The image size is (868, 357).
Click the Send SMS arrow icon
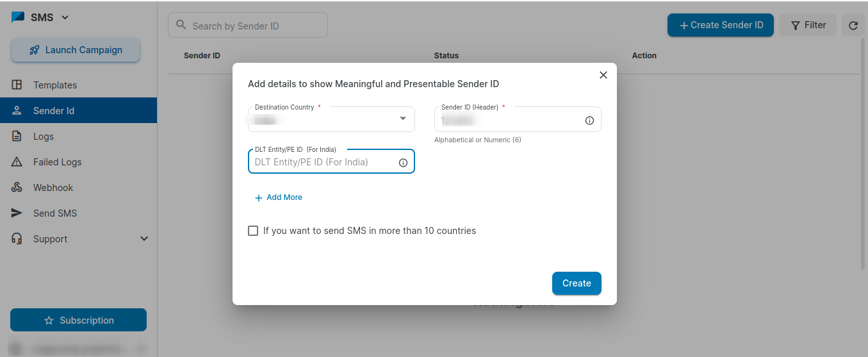point(17,213)
